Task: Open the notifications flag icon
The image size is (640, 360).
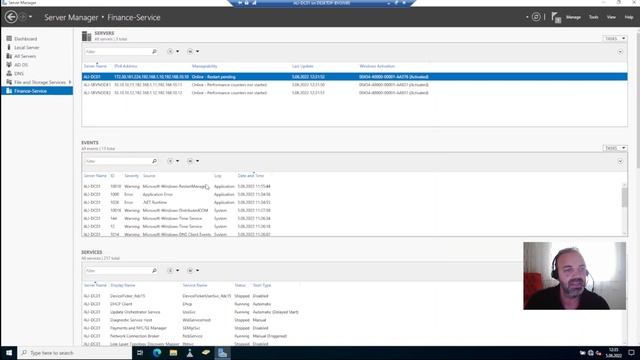Action: click(556, 17)
